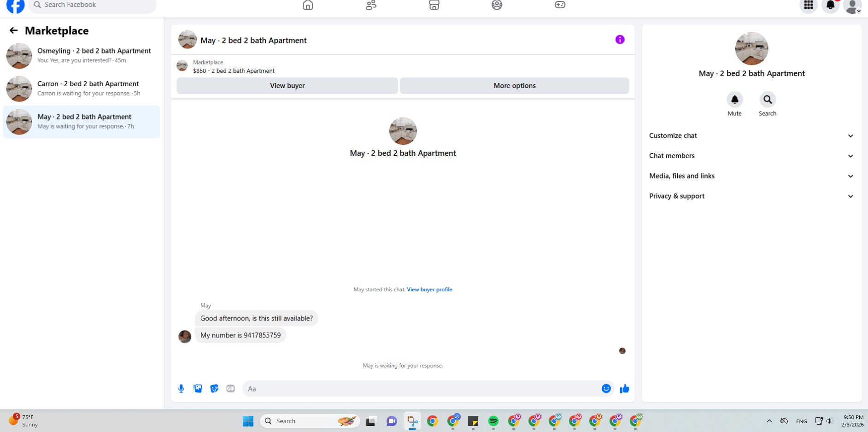This screenshot has height=432, width=868.
Task: Select the message My number is 9417855759
Action: pyautogui.click(x=240, y=335)
